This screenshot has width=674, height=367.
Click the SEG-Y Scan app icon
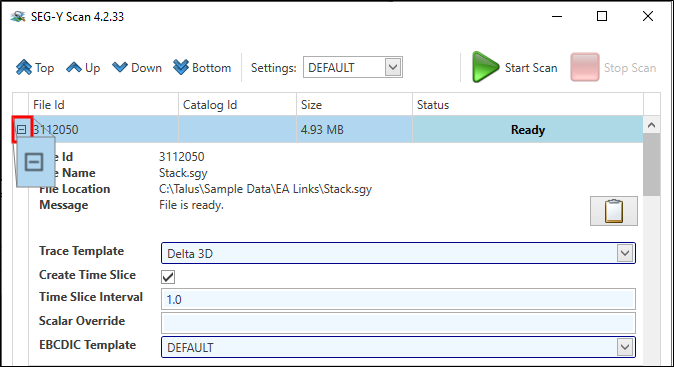coord(18,17)
